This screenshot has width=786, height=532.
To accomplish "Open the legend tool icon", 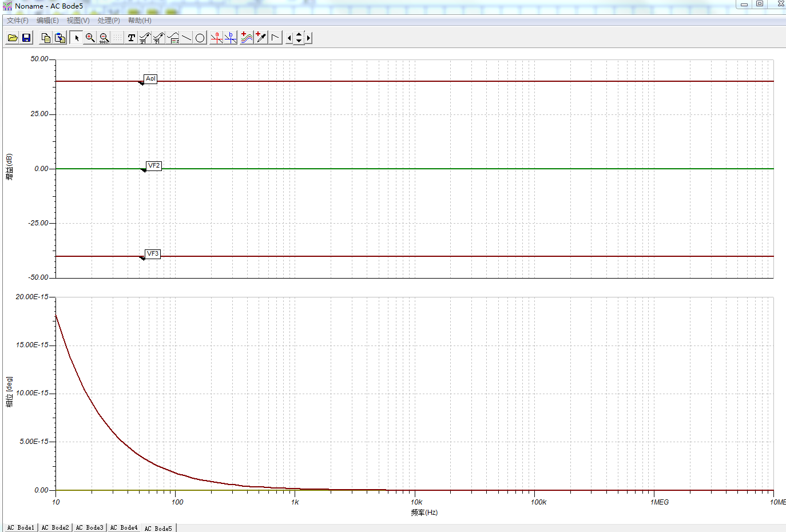I will 173,38.
